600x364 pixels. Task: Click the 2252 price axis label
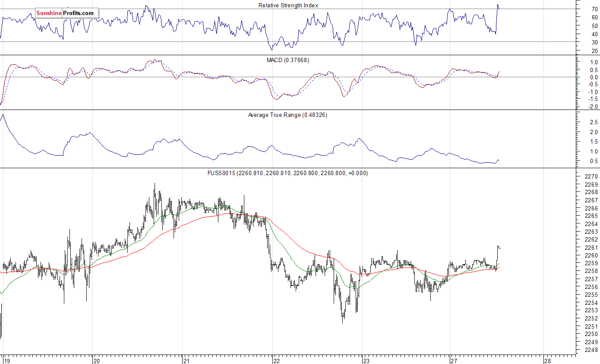tap(592, 318)
